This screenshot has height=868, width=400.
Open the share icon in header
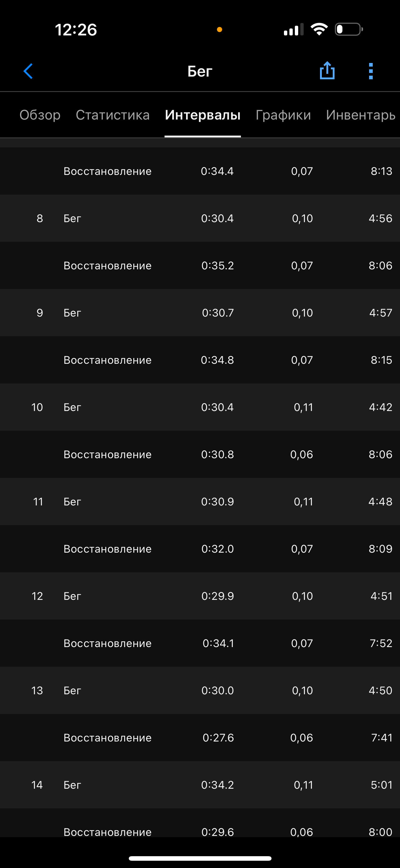[327, 71]
